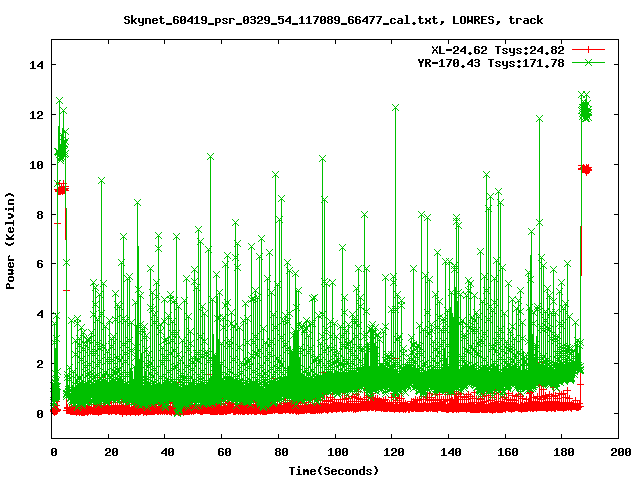Click the green spike peak near 56 seconds
This screenshot has height=480, width=640.
click(211, 157)
